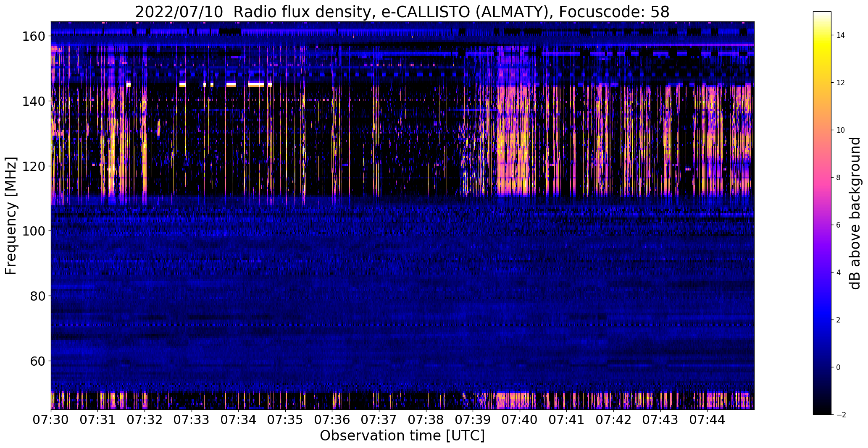Click the colorbar tick label 6
This screenshot has width=868, height=448.
[x=838, y=225]
